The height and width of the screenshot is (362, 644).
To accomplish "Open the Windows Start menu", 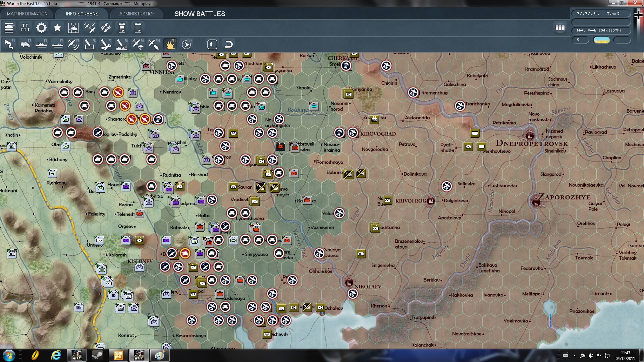I will (x=9, y=355).
